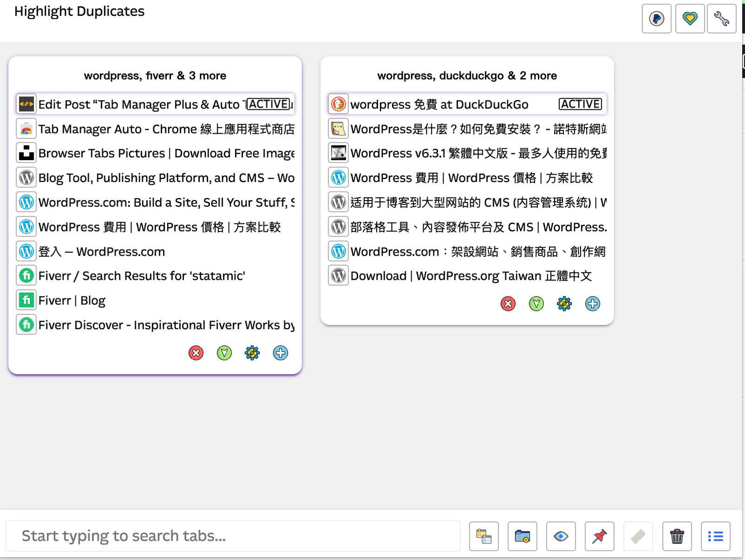Click the heart rate/support icon
This screenshot has height=560, width=745.
[690, 19]
